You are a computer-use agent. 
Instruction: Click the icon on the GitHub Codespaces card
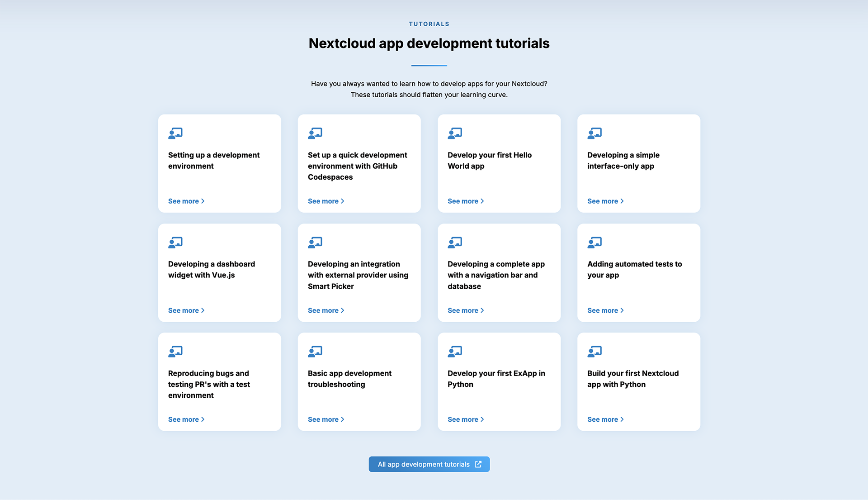tap(315, 133)
